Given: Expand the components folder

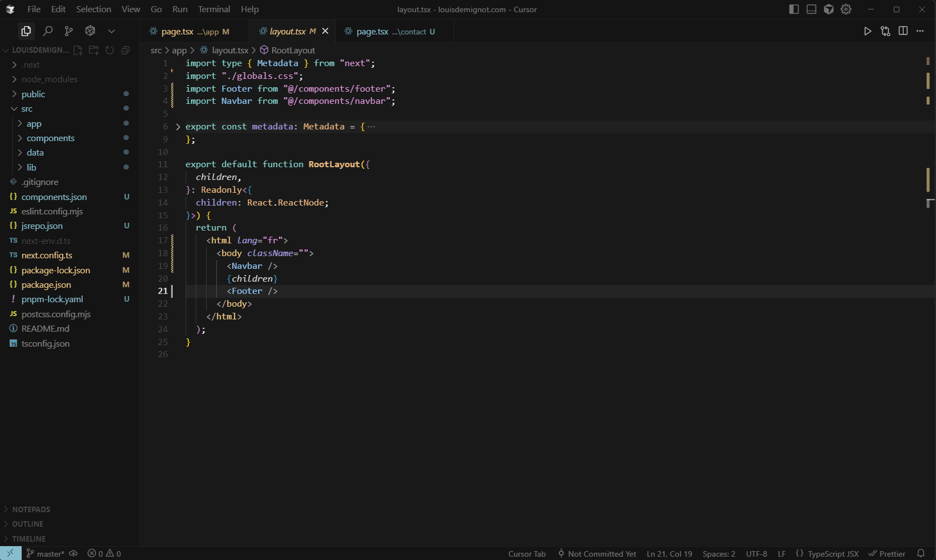Looking at the screenshot, I should pos(50,138).
